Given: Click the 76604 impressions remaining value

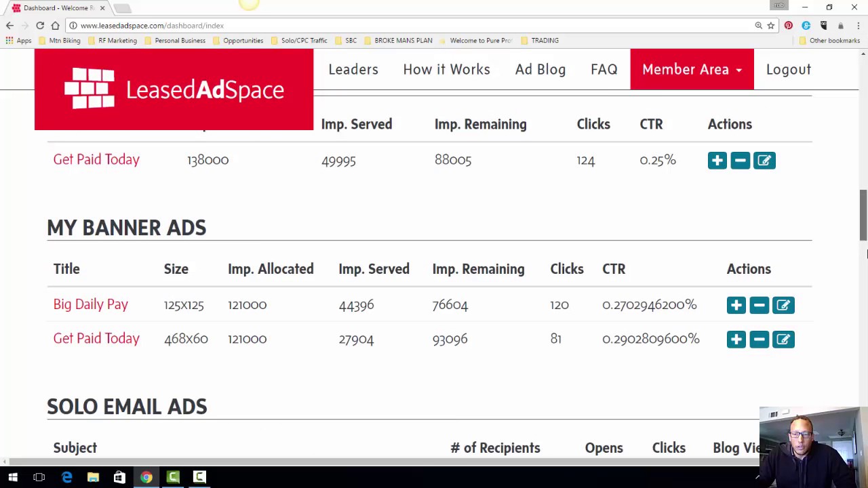Looking at the screenshot, I should point(450,305).
